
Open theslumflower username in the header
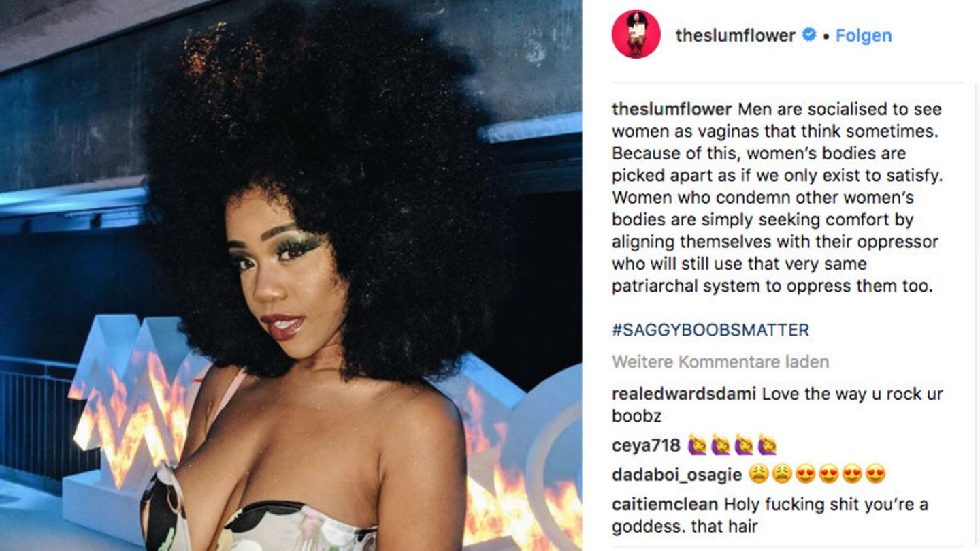[735, 35]
